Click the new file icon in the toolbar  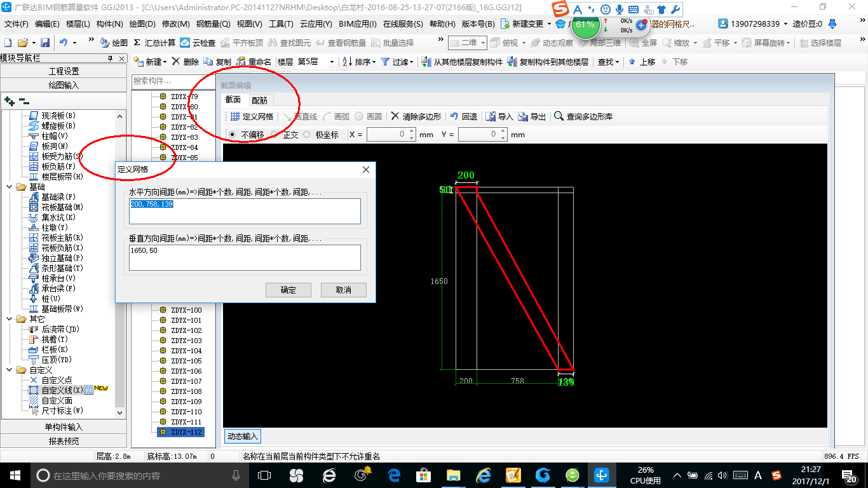pos(8,43)
